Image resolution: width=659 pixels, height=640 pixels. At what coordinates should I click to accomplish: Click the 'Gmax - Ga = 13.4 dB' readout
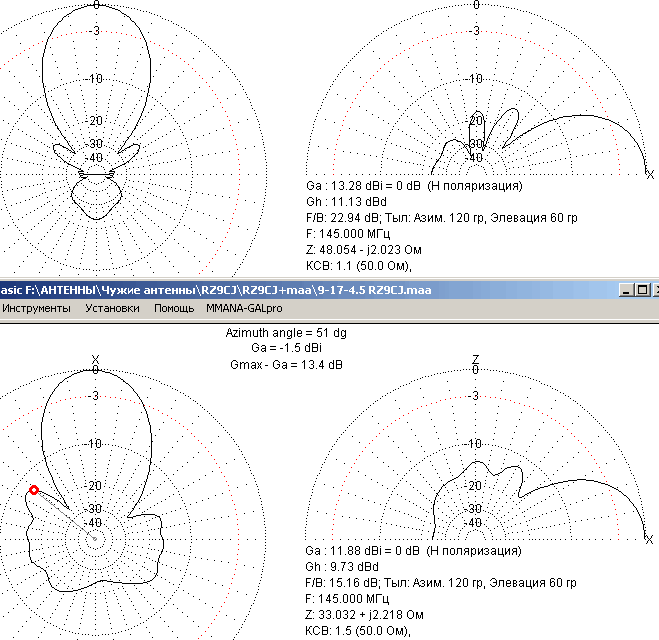[x=287, y=365]
